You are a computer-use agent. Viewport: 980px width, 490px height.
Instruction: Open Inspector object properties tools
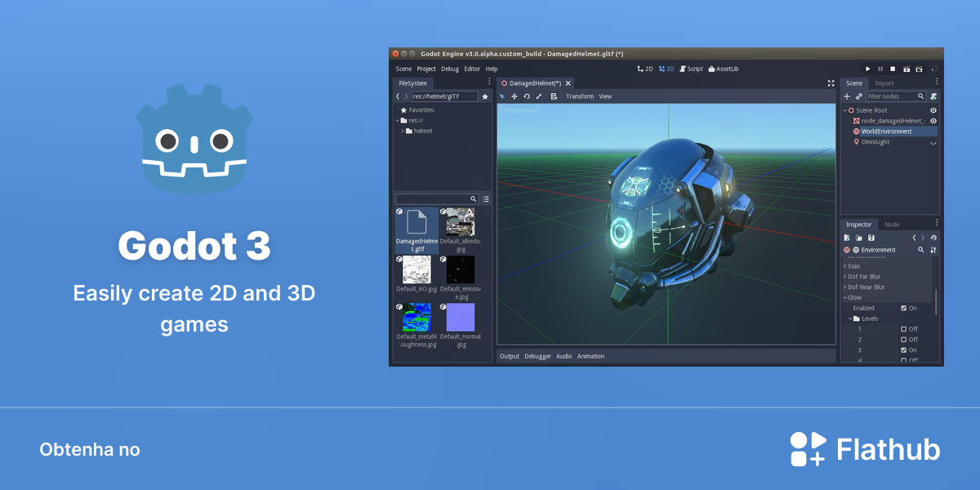[x=933, y=250]
